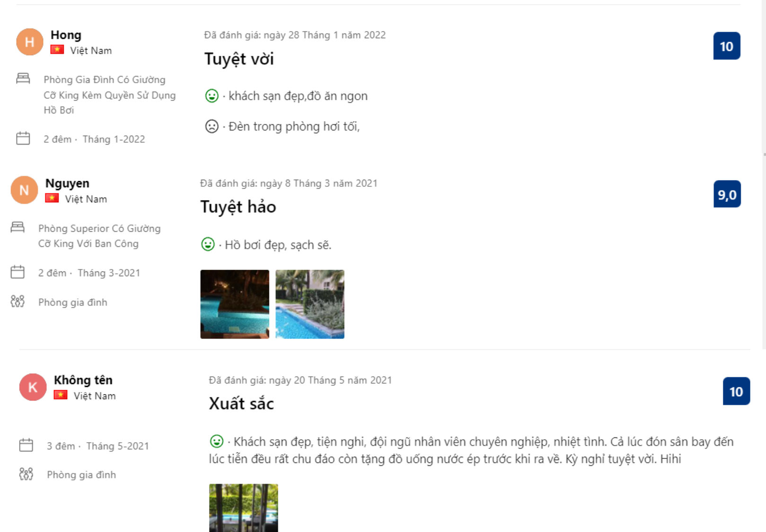Click family group icon in Nguyen's review
The height and width of the screenshot is (532, 766).
click(17, 302)
